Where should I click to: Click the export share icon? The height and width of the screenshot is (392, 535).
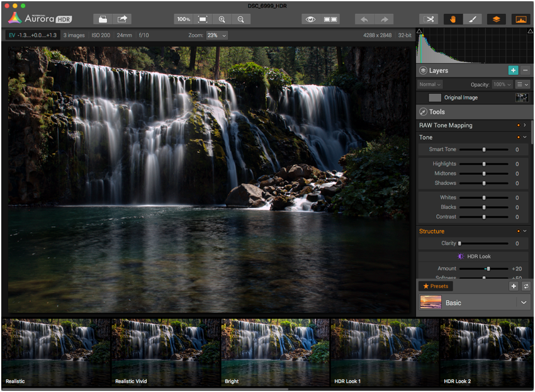[x=122, y=20]
